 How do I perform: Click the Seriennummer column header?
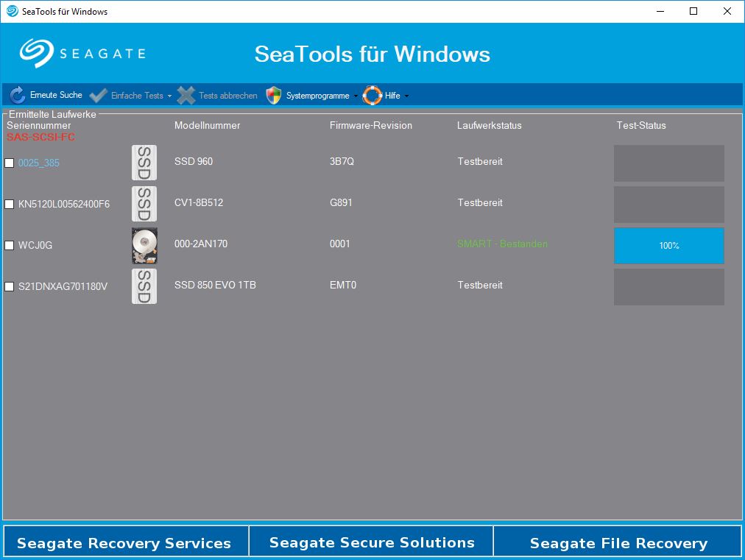pyautogui.click(x=38, y=125)
